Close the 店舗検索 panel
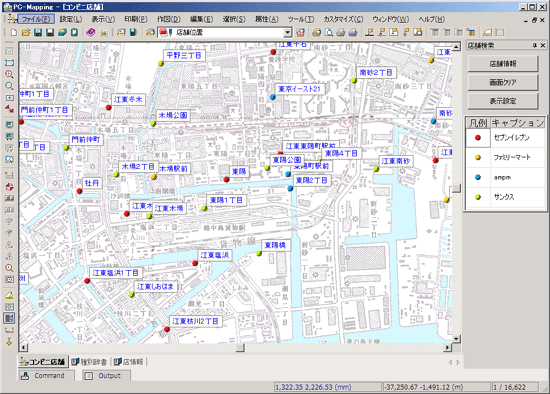The height and width of the screenshot is (394, 550). [543, 45]
